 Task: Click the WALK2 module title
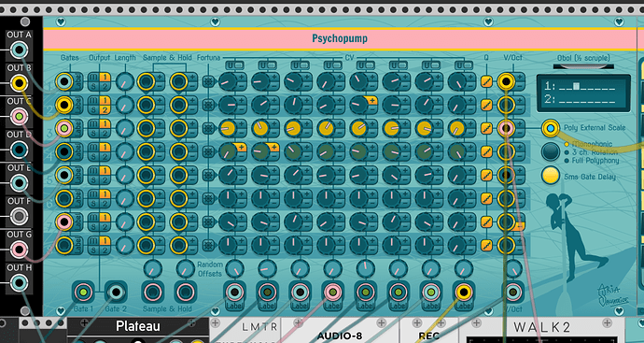click(x=542, y=327)
